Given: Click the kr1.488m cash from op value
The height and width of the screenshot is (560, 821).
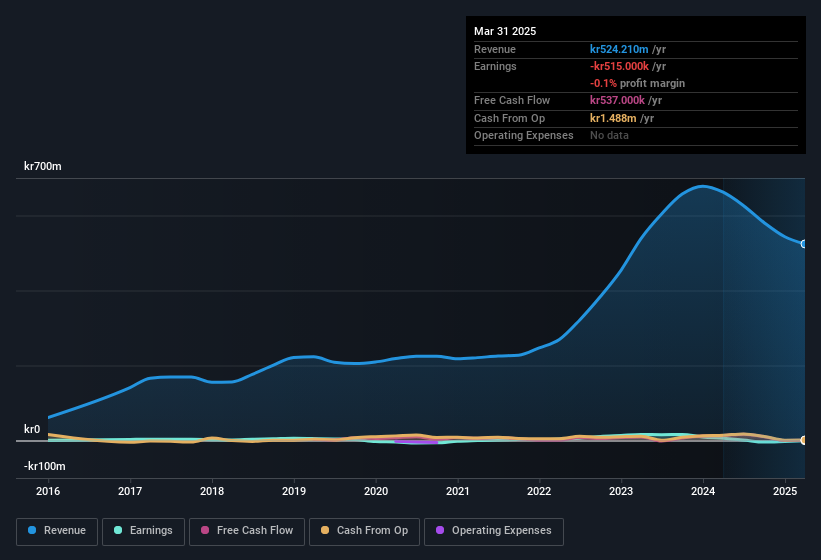Looking at the screenshot, I should point(613,118).
